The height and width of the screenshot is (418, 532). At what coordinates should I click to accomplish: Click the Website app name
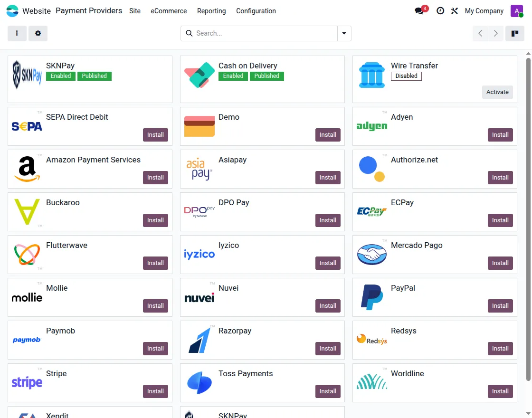[x=36, y=11]
